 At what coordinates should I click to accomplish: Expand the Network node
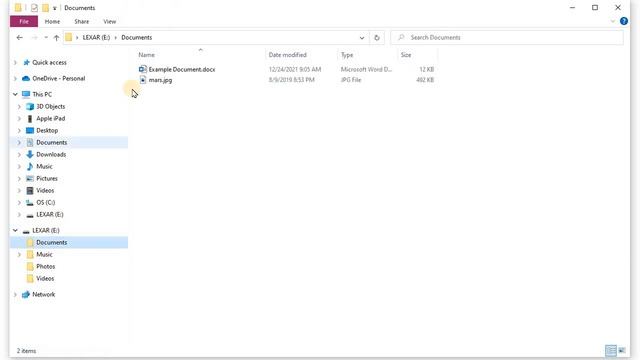pyautogui.click(x=16, y=294)
